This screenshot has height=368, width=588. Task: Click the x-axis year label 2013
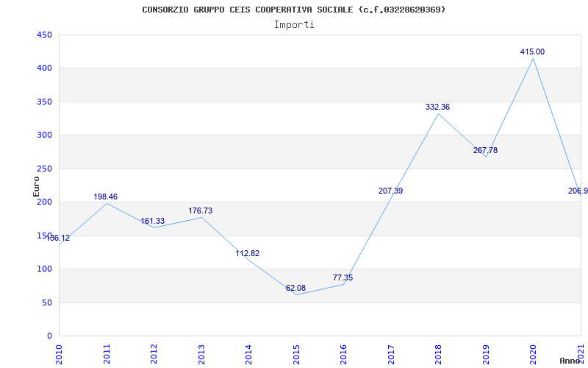[201, 354]
